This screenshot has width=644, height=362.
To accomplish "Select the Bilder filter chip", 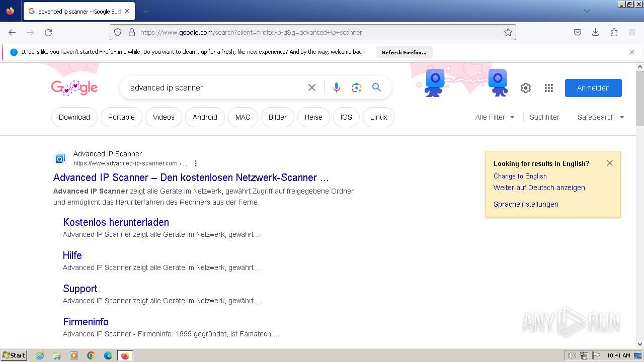I will [x=278, y=117].
